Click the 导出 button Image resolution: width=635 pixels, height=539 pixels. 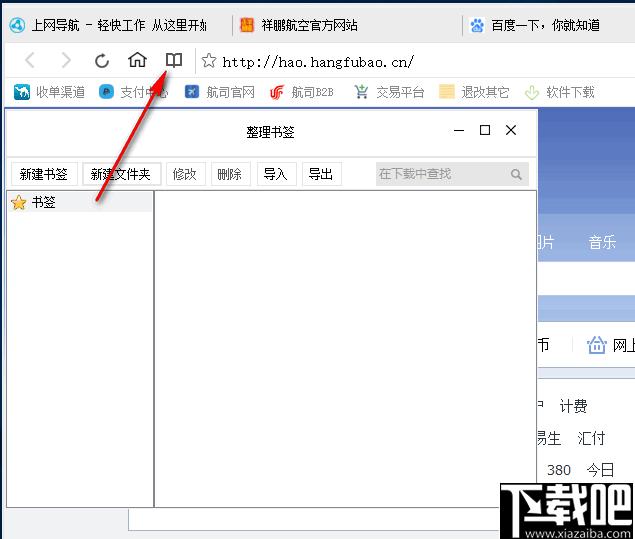point(322,174)
